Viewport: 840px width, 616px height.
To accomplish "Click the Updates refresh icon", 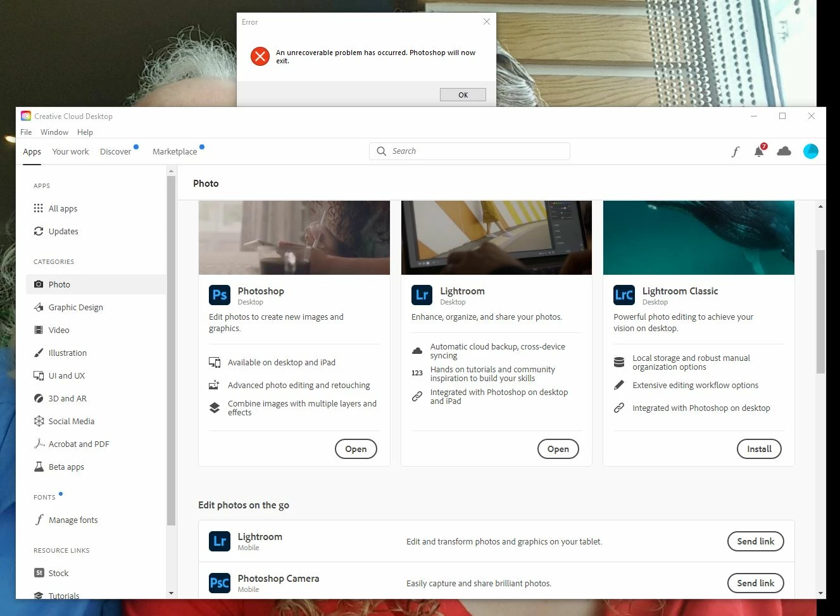I will (39, 231).
